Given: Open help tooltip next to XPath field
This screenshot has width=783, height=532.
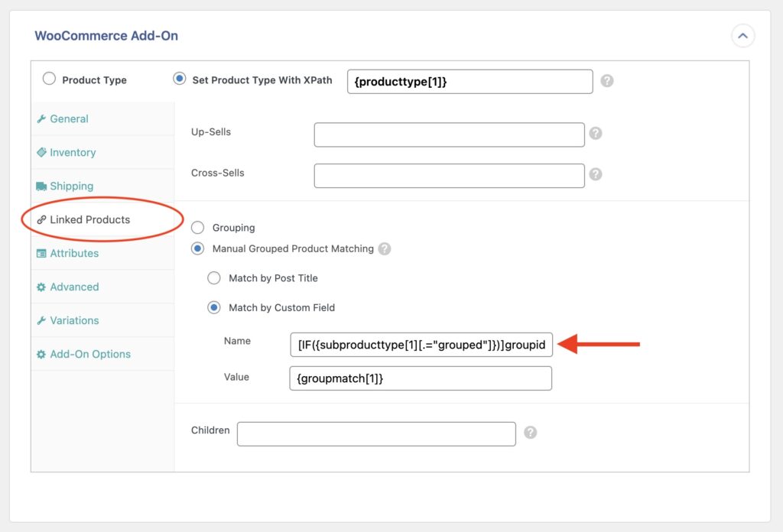Looking at the screenshot, I should point(608,81).
